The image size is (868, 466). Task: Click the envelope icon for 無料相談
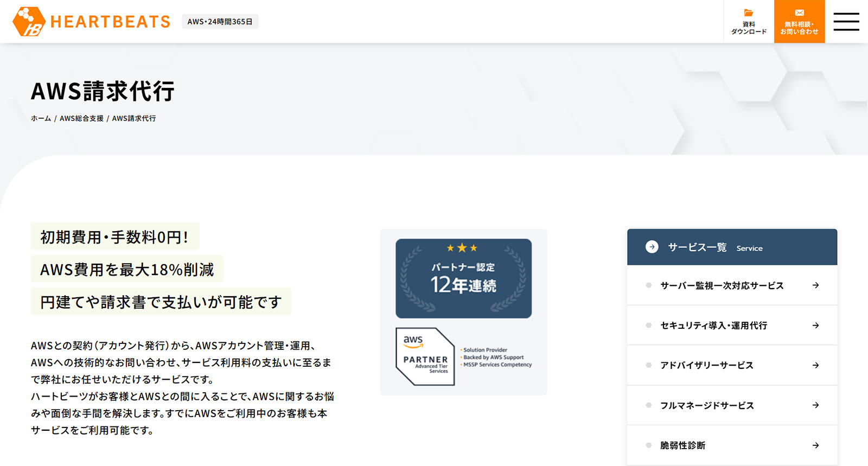click(799, 12)
